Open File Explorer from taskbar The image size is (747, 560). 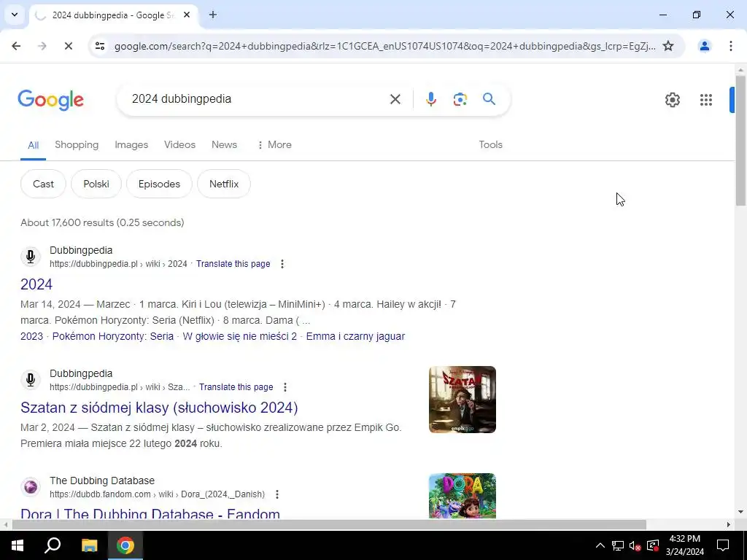pos(89,545)
